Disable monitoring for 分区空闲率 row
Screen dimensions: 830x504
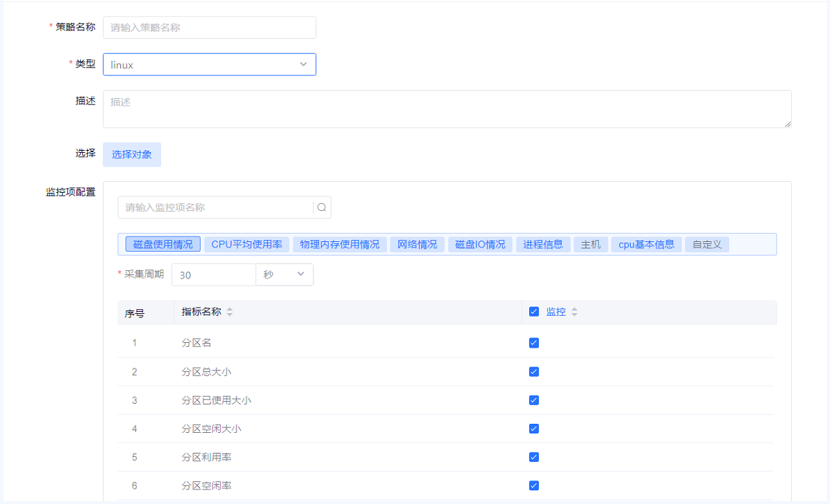click(x=534, y=485)
